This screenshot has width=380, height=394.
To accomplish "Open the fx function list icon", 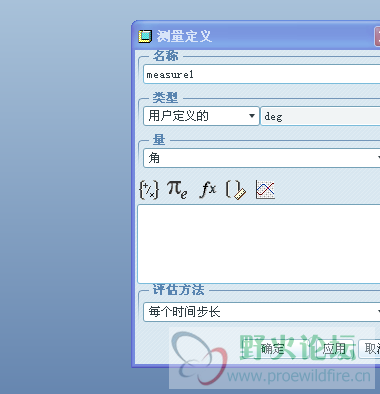I will [207, 190].
